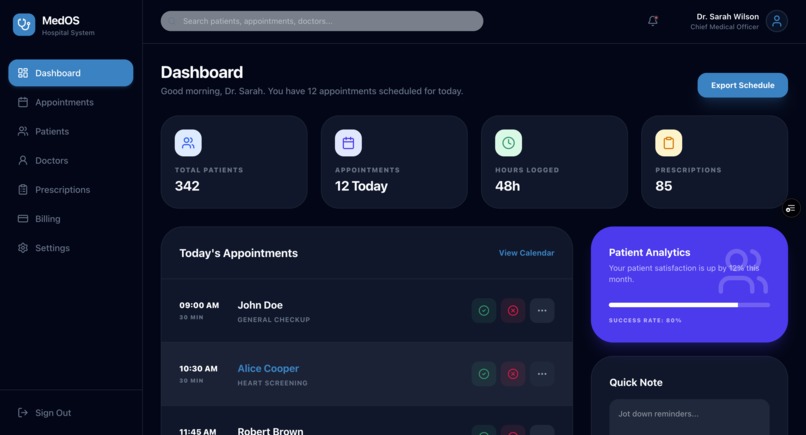This screenshot has width=806, height=435.
Task: Open the Billing section
Action: point(71,219)
